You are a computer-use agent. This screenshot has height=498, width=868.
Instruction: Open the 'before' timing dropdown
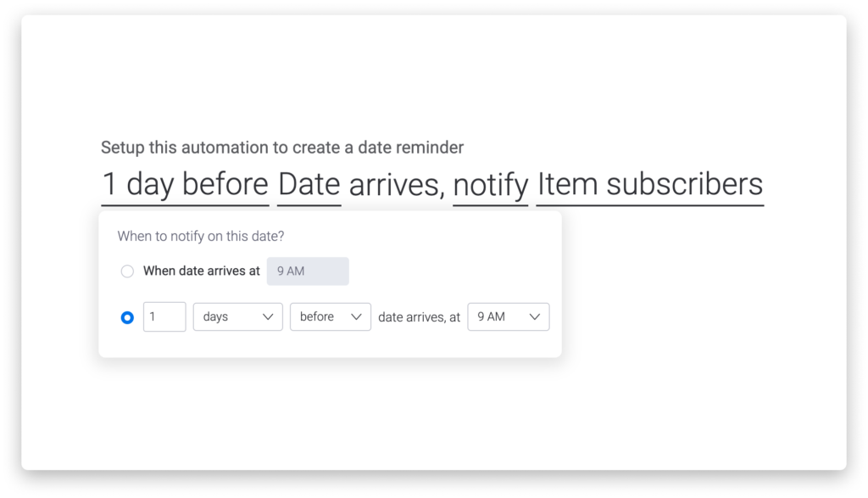(331, 316)
